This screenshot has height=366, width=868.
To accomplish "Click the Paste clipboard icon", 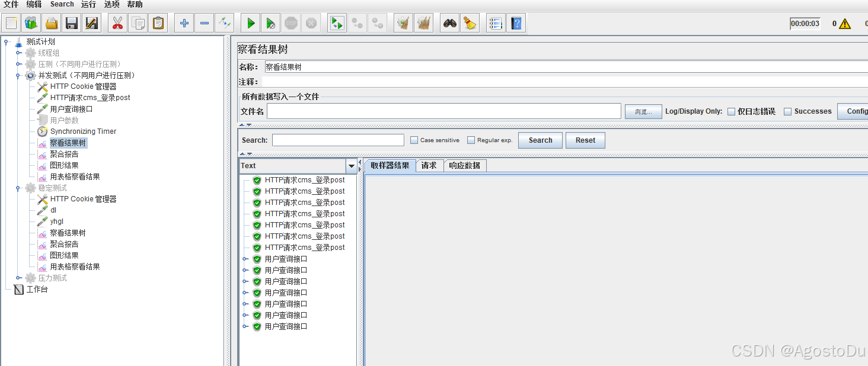I will click(x=158, y=23).
